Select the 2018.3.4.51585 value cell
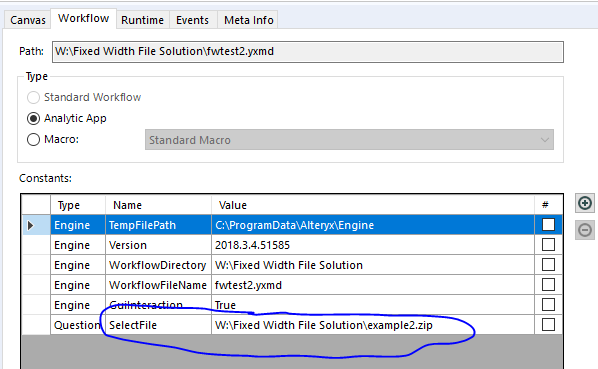This screenshot has height=369, width=598. pyautogui.click(x=373, y=245)
